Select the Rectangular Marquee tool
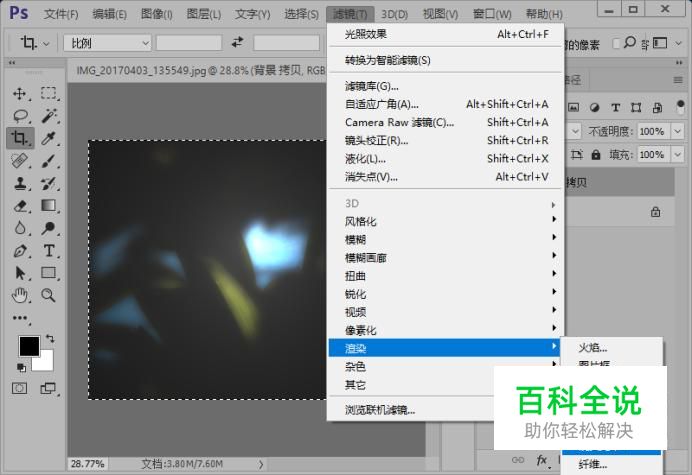Image resolution: width=692 pixels, height=475 pixels. pos(49,93)
